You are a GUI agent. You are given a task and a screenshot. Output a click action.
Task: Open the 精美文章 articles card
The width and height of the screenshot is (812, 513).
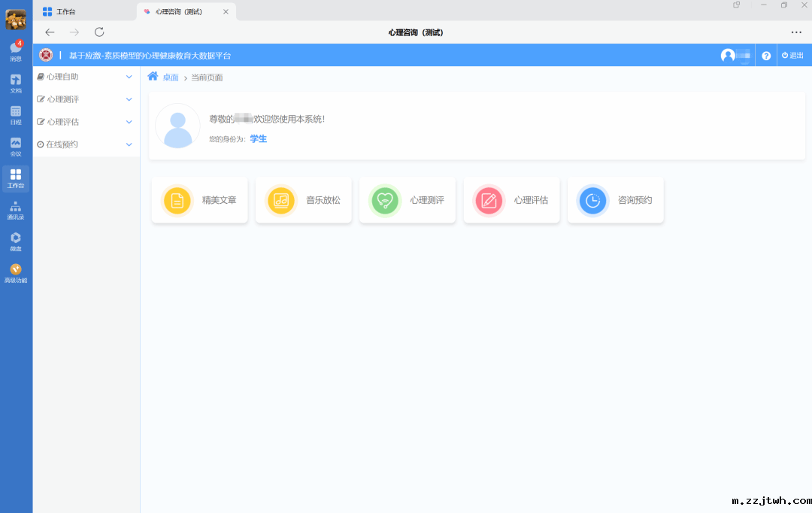click(x=199, y=201)
